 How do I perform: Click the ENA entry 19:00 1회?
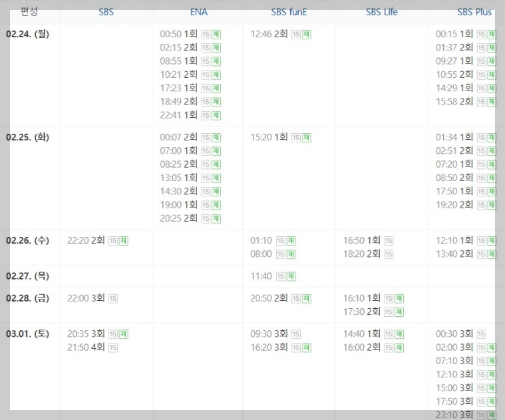click(179, 205)
